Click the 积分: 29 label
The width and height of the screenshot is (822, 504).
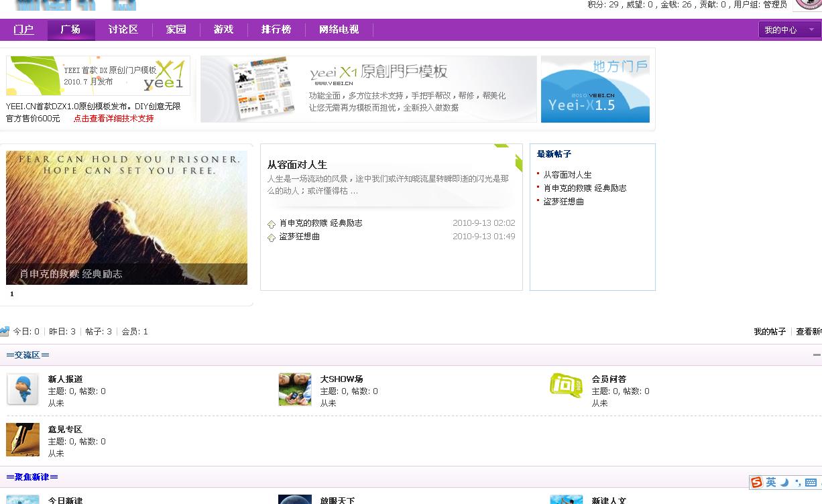(603, 5)
